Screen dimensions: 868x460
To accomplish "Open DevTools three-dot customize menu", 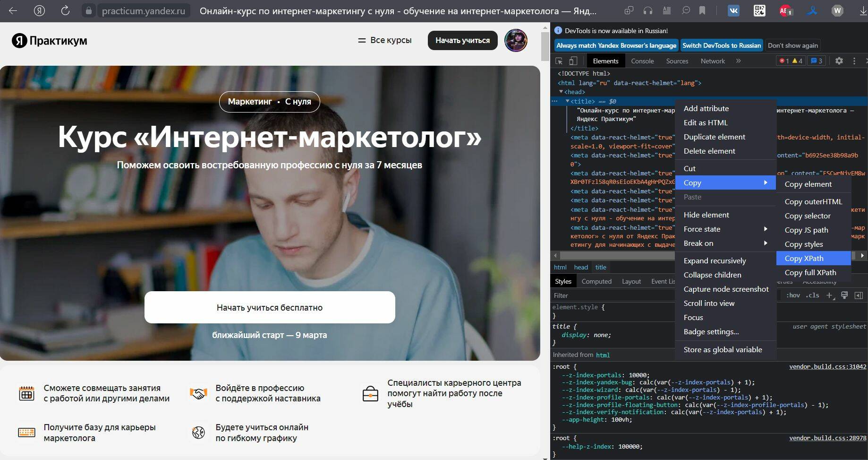I will pos(854,61).
